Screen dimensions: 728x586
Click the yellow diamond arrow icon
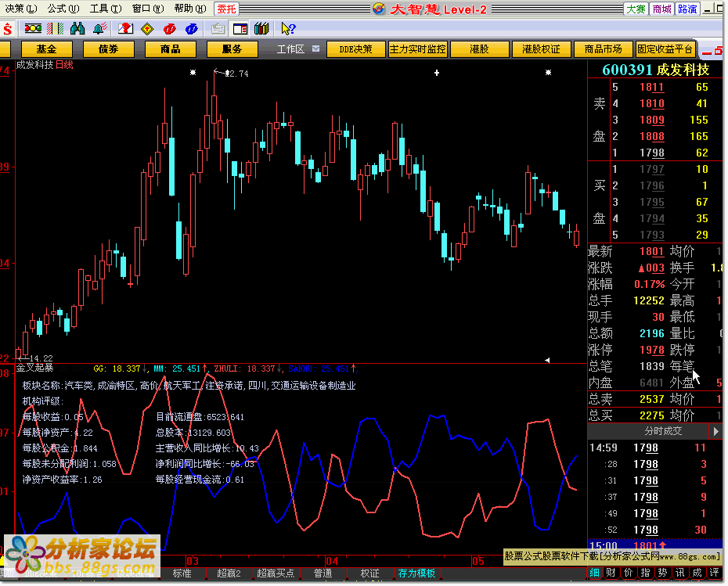[x=147, y=29]
